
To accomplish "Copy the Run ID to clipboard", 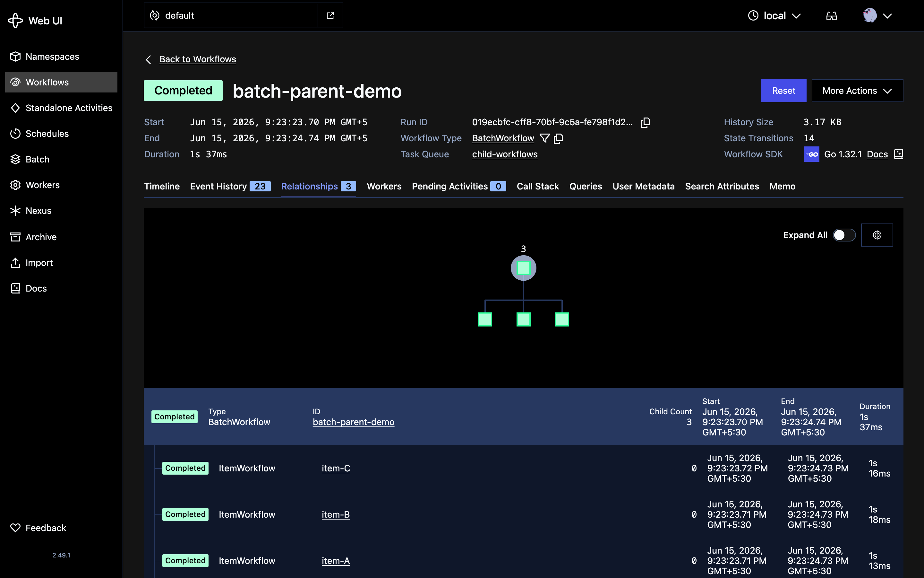I will coord(645,122).
